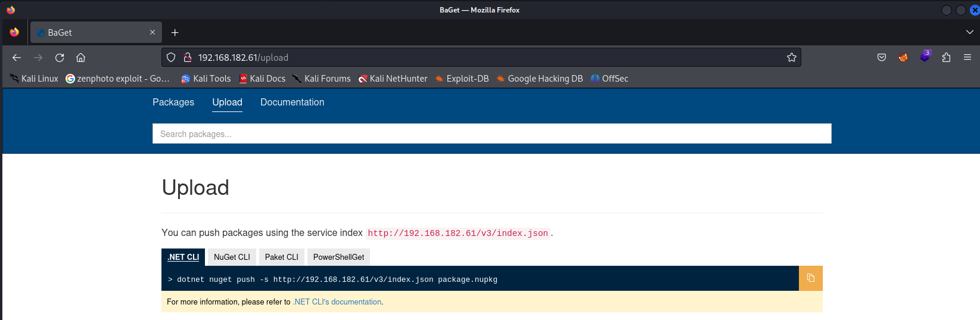The height and width of the screenshot is (320, 980).
Task: Bookmark this page with the star icon
Action: 791,58
